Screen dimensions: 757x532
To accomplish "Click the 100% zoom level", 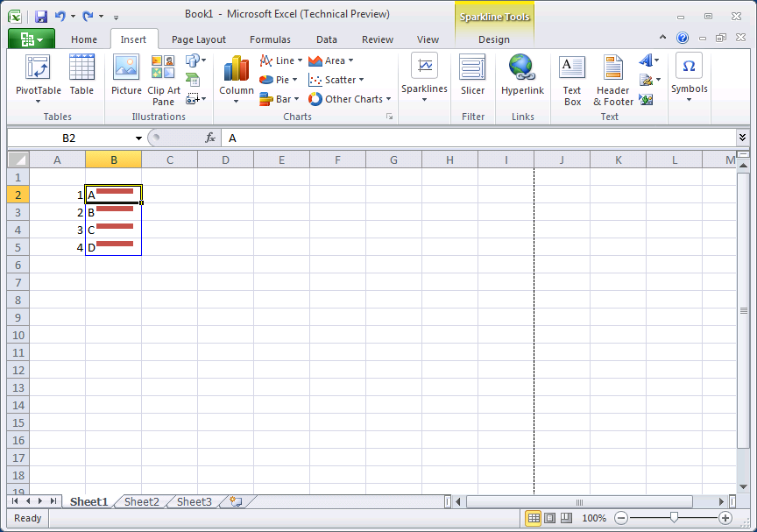I will [x=594, y=518].
